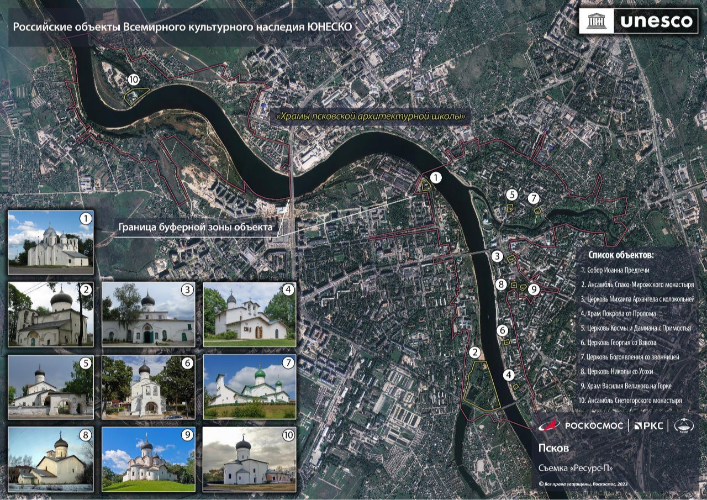The height and width of the screenshot is (500, 707).
Task: Click map marker 9 on the satellite map
Action: tap(534, 289)
